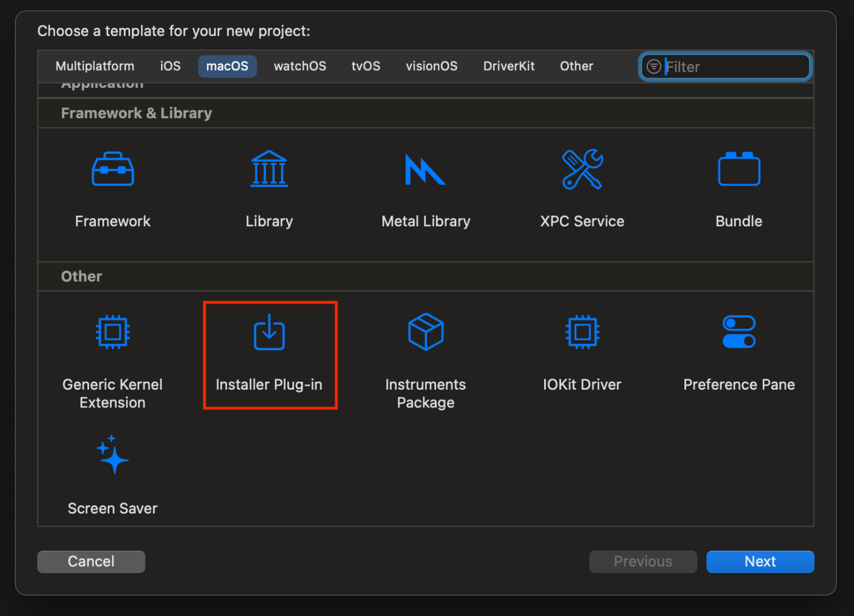Select the Metal Library template icon
The width and height of the screenshot is (854, 616).
(x=425, y=170)
